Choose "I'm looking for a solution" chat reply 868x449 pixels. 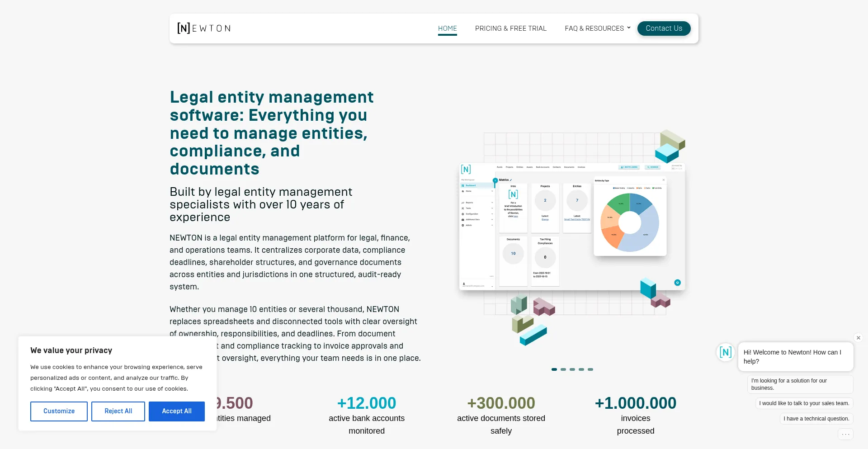coord(800,384)
